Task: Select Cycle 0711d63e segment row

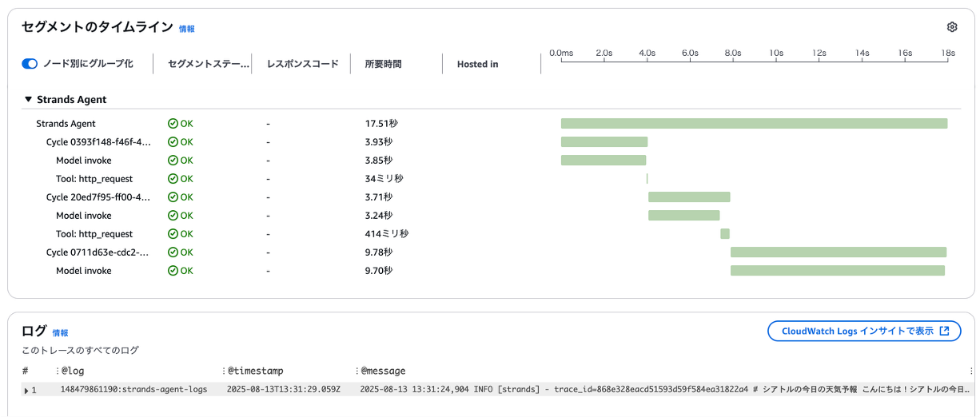Action: point(98,252)
